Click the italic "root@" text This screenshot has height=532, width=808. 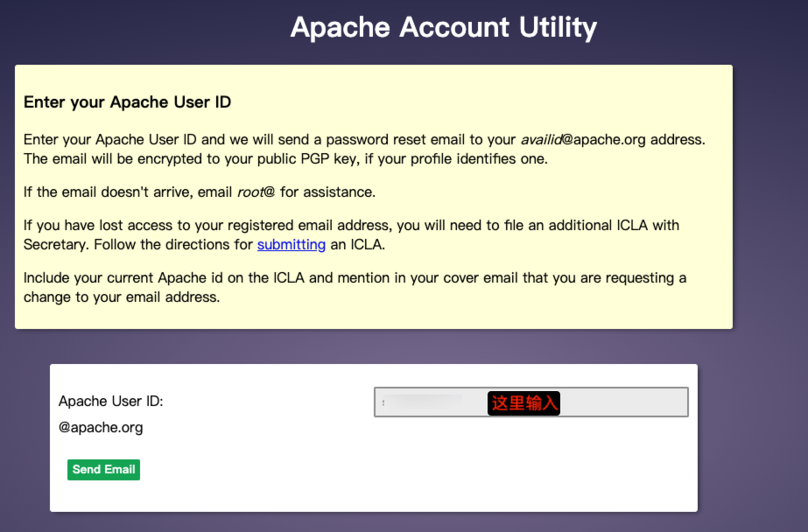tap(256, 192)
